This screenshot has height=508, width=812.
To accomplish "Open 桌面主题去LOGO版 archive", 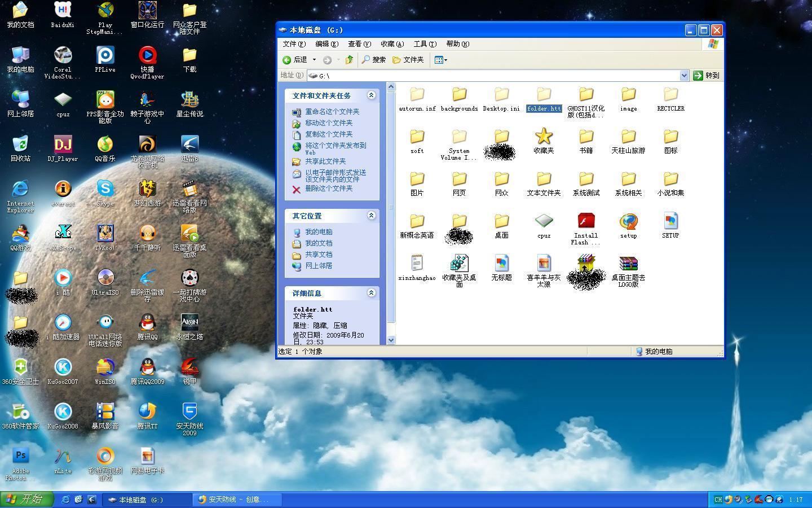I will point(628,271).
